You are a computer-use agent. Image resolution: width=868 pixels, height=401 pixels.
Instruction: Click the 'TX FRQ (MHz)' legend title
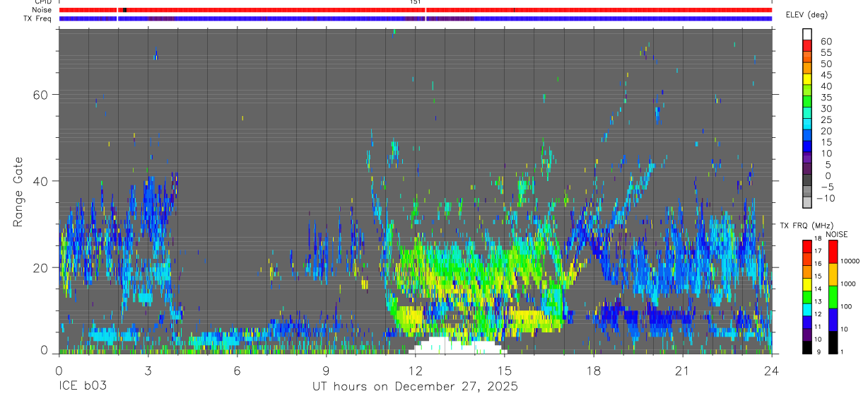[805, 226]
